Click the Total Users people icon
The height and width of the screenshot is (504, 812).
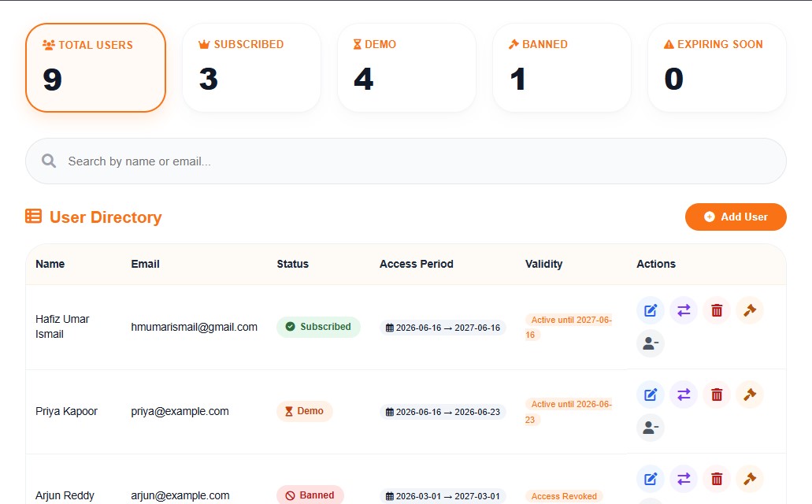[x=49, y=45]
